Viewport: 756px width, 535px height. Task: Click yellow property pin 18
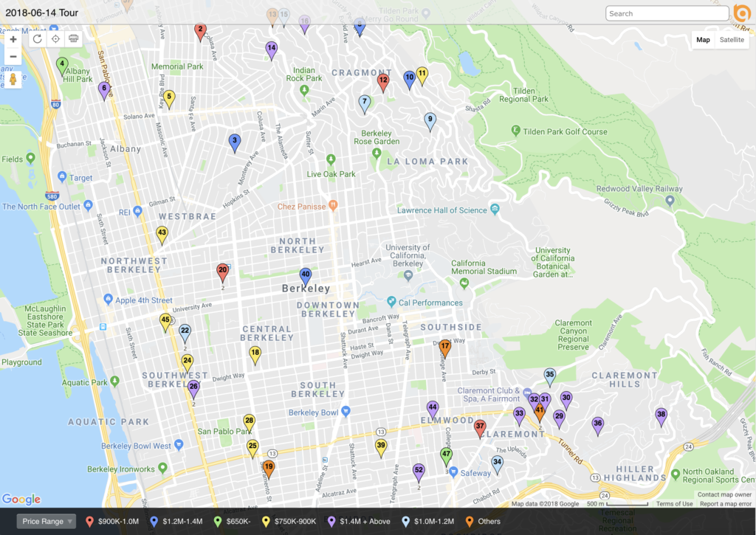click(x=255, y=354)
